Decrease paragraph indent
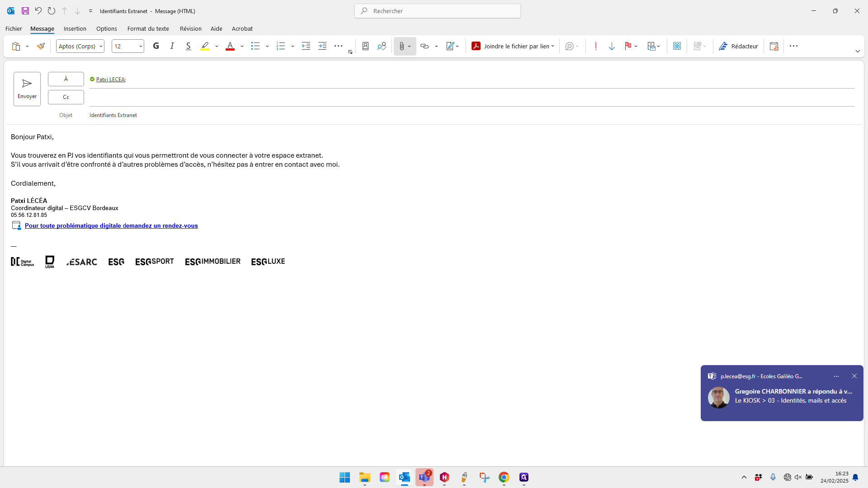 pos(306,46)
